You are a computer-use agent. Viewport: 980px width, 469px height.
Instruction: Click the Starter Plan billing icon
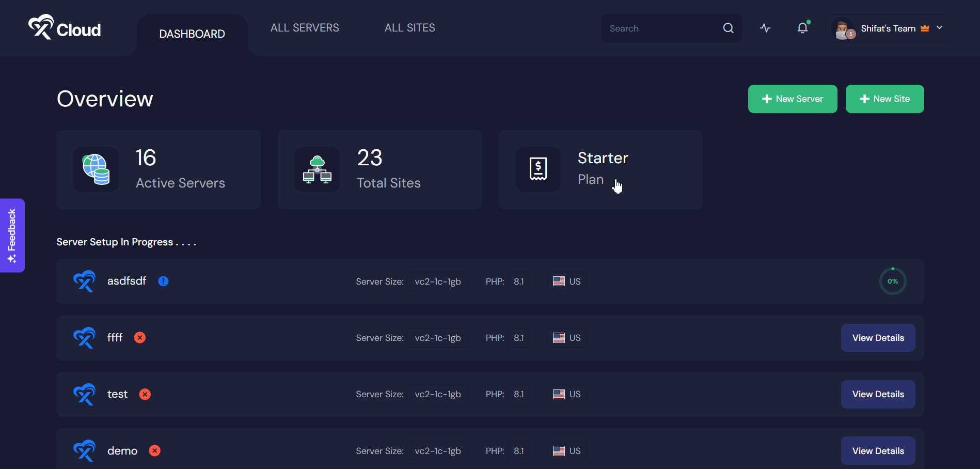pyautogui.click(x=538, y=169)
